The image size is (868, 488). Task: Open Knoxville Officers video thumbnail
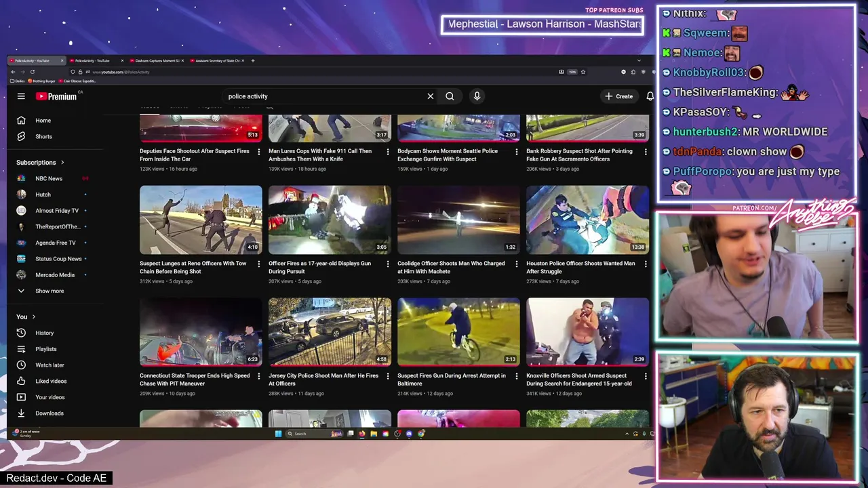[x=587, y=332]
